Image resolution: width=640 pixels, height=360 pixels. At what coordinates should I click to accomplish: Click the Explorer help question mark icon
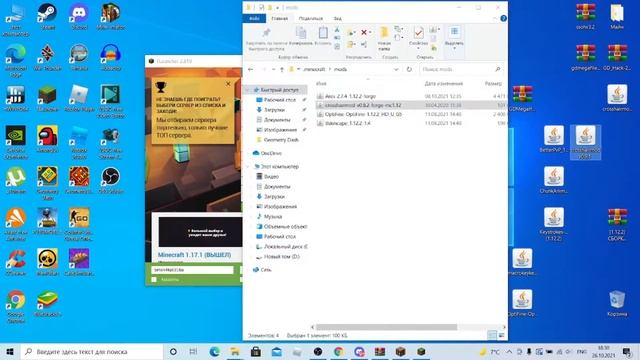click(x=503, y=18)
